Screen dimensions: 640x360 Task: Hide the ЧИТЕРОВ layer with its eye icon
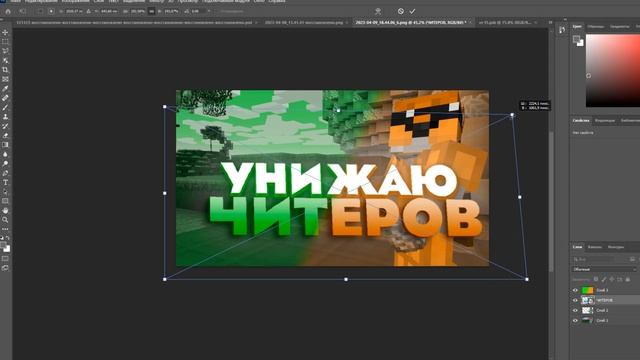[x=576, y=300]
